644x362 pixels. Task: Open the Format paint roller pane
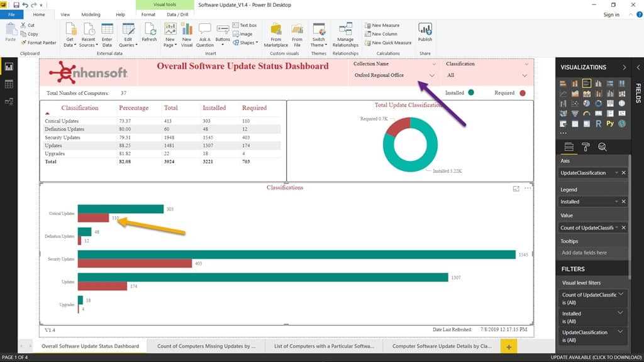[x=585, y=147]
